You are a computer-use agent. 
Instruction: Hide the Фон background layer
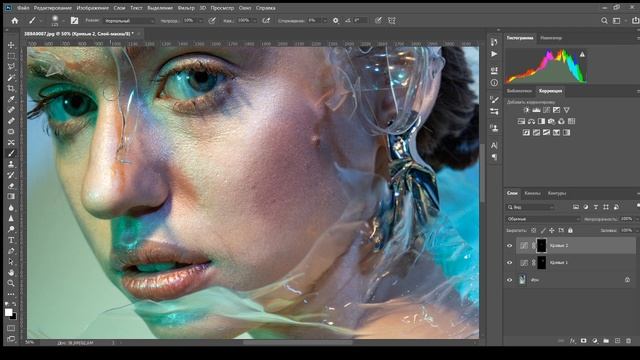tap(509, 280)
